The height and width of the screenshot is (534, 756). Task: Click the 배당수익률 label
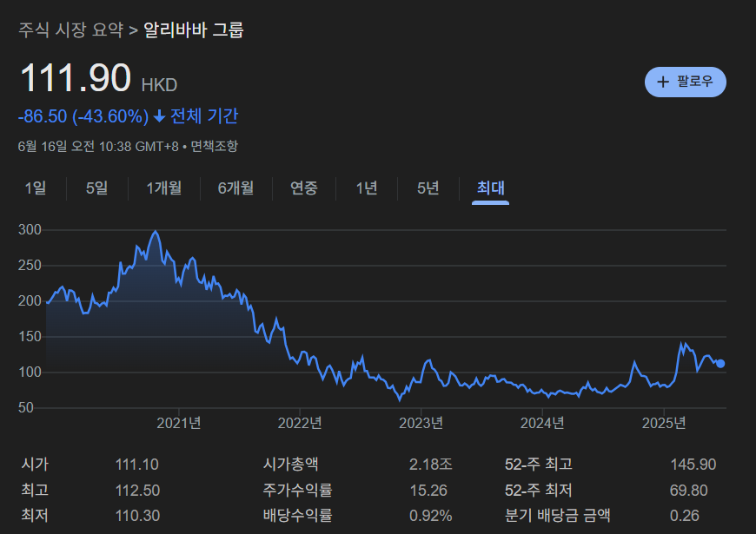297,515
